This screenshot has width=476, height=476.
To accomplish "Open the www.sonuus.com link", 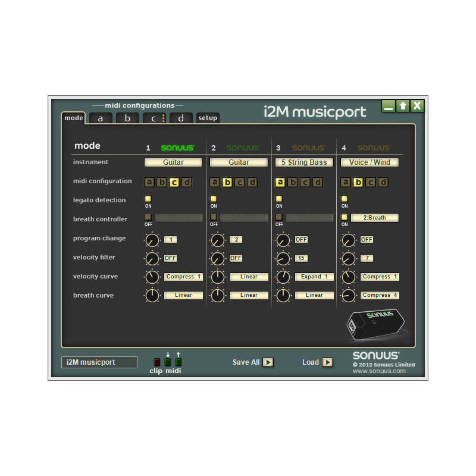I will [x=379, y=371].
